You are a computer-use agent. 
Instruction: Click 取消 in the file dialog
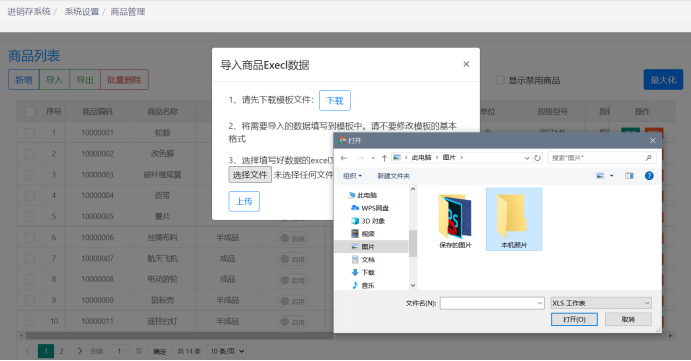click(x=628, y=319)
